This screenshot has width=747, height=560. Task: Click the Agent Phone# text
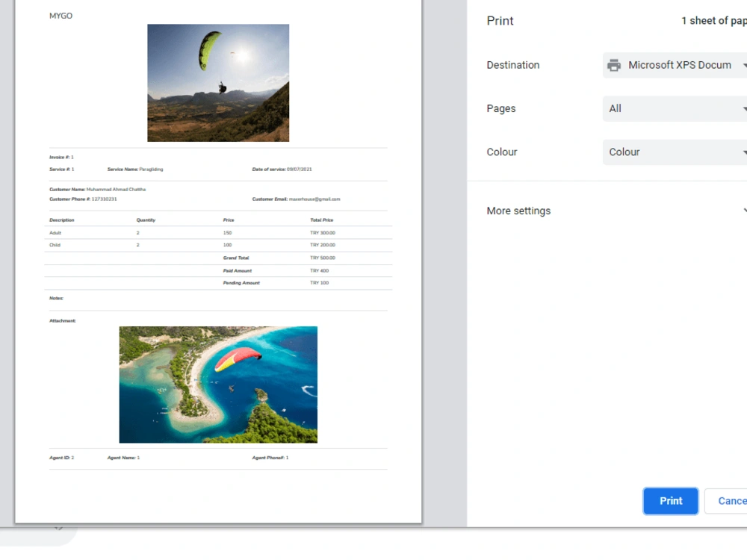click(270, 458)
